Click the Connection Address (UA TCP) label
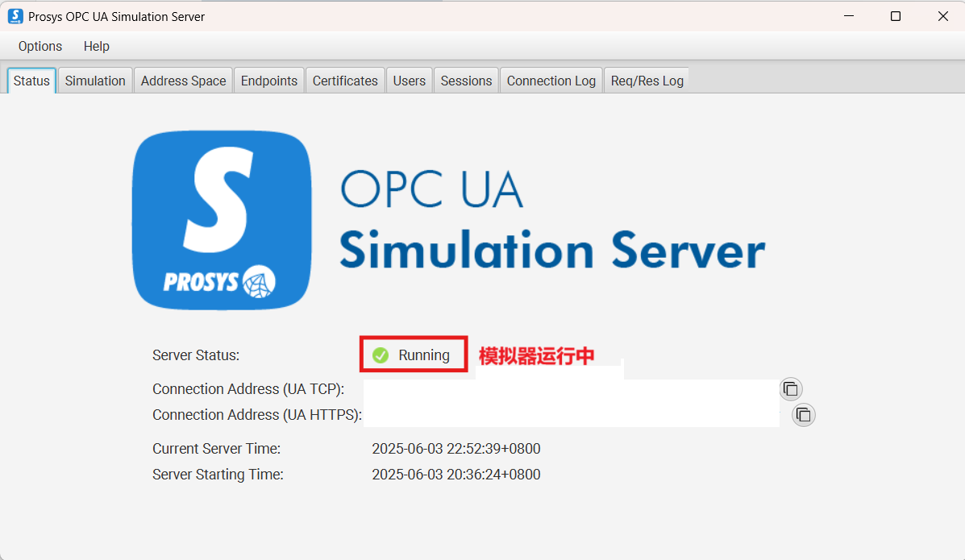The width and height of the screenshot is (965, 560). click(248, 389)
